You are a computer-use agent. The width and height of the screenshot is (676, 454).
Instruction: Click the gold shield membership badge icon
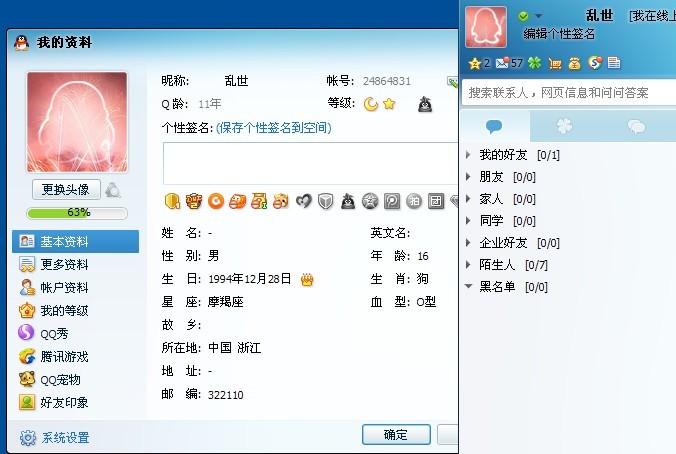click(172, 201)
